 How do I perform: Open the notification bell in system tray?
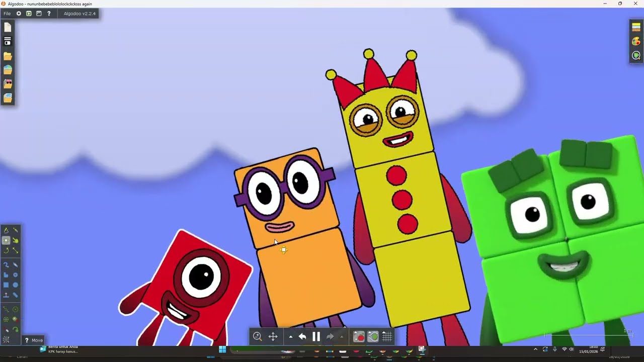tap(603, 349)
